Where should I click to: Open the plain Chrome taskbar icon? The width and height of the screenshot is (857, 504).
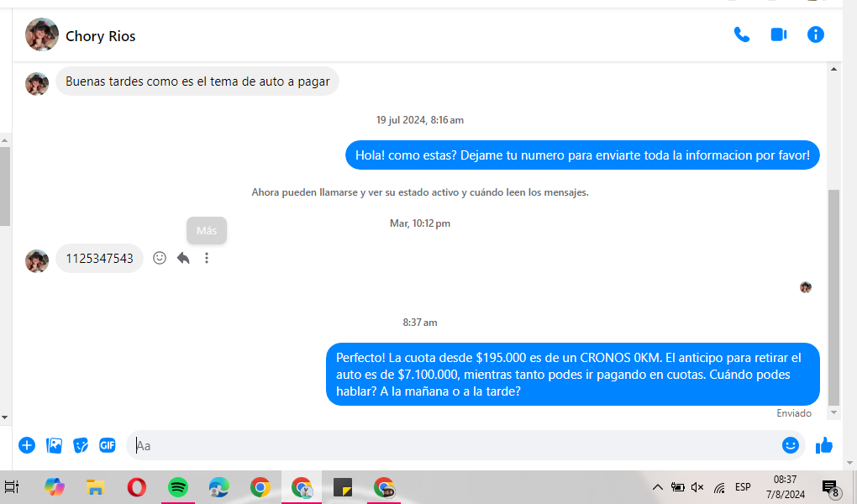click(260, 487)
